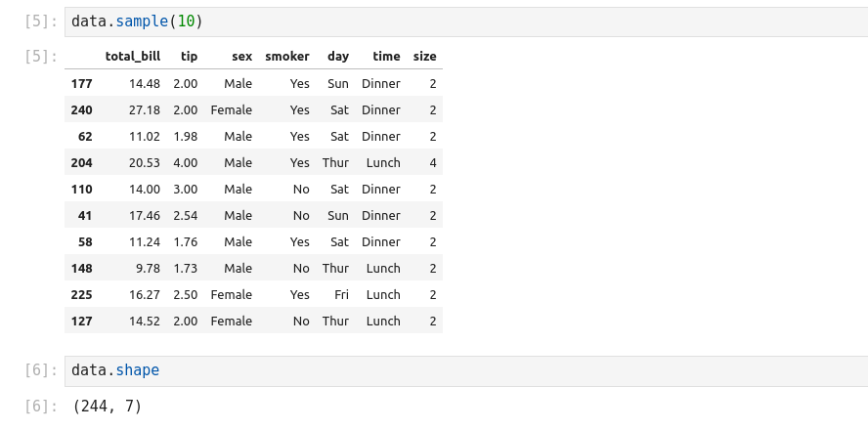The image size is (868, 430).
Task: Select row index 177
Action: pyautogui.click(x=81, y=84)
